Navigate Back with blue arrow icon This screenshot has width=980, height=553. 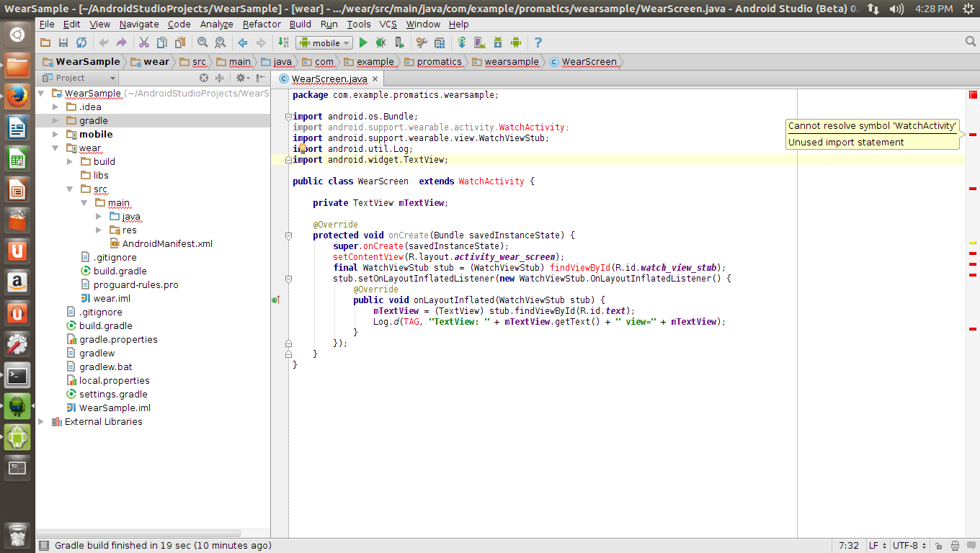243,43
